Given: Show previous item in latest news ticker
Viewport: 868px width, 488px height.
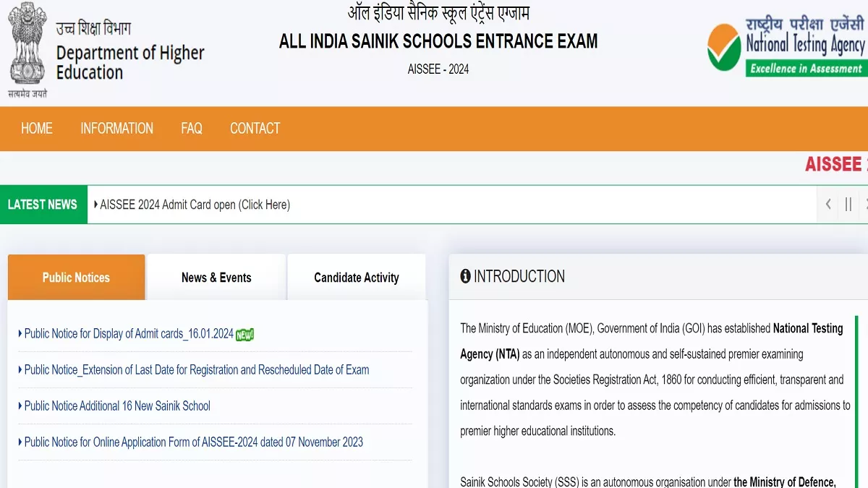Looking at the screenshot, I should [828, 205].
